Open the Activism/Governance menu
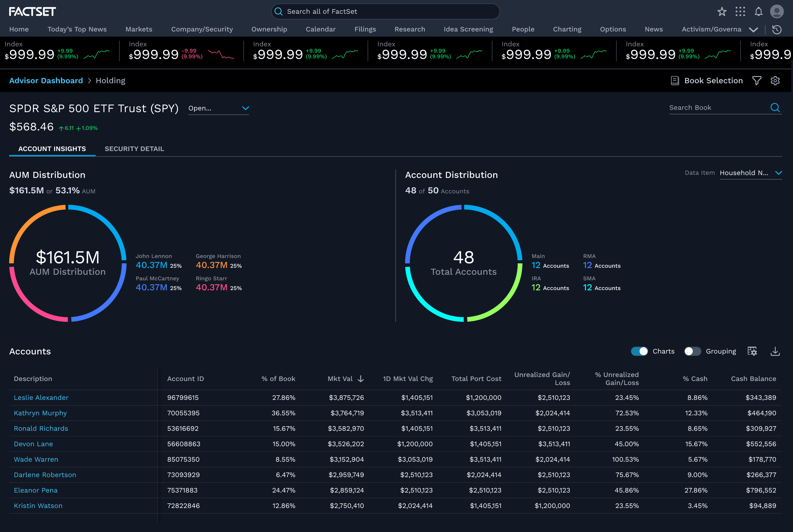The width and height of the screenshot is (793, 532). pos(711,29)
